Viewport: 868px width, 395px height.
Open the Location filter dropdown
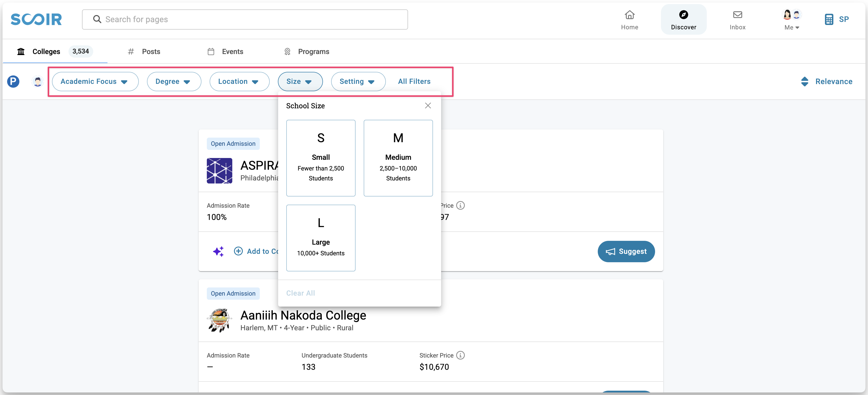(239, 82)
